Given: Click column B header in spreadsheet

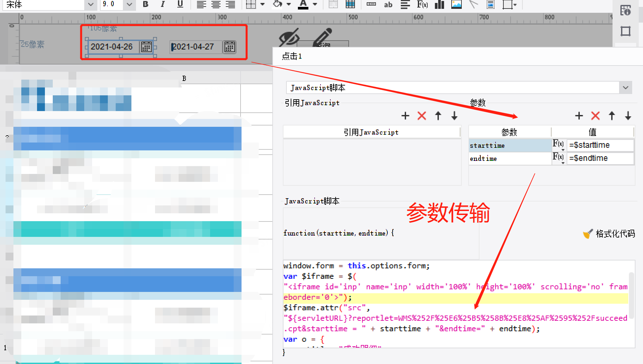Looking at the screenshot, I should point(184,78).
